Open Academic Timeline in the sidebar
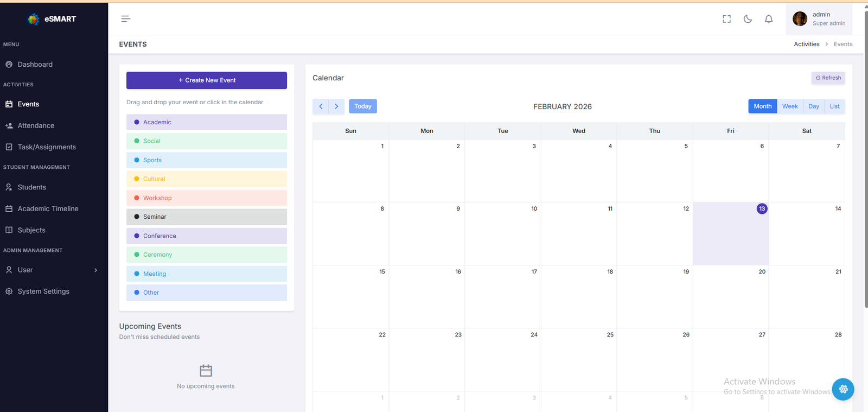Screen dimensions: 868x412 [48, 209]
